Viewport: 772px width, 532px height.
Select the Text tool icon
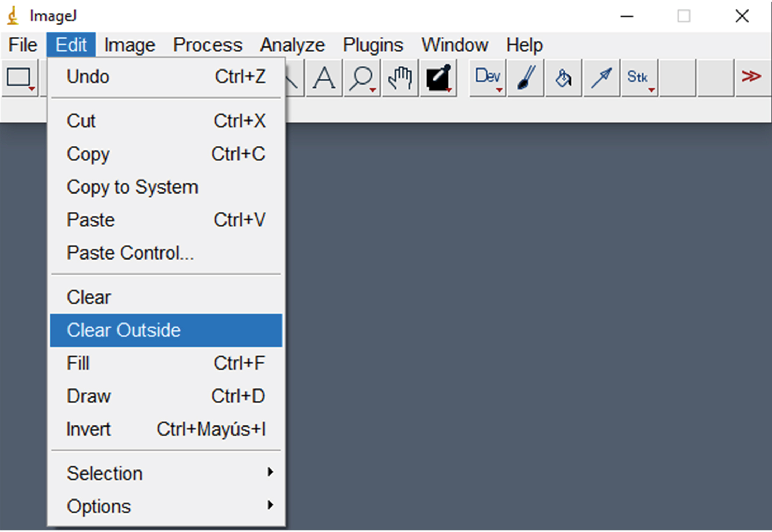[x=324, y=78]
